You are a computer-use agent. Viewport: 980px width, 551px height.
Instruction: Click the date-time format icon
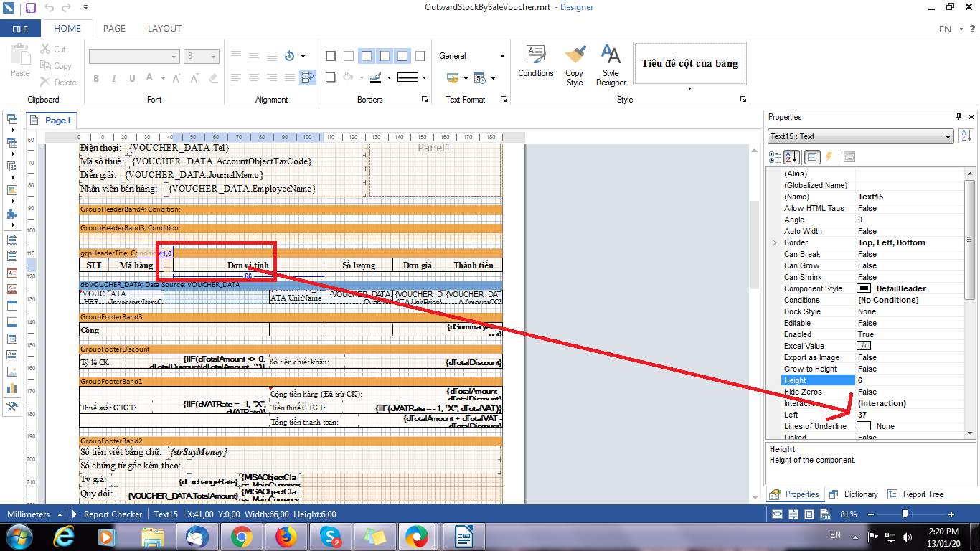point(479,77)
